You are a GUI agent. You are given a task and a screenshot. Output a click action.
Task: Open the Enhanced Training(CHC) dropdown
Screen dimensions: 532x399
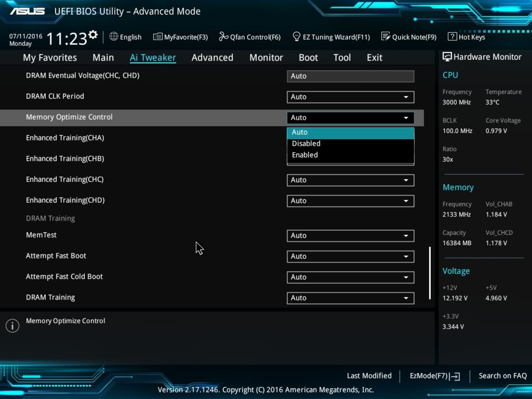pos(350,180)
